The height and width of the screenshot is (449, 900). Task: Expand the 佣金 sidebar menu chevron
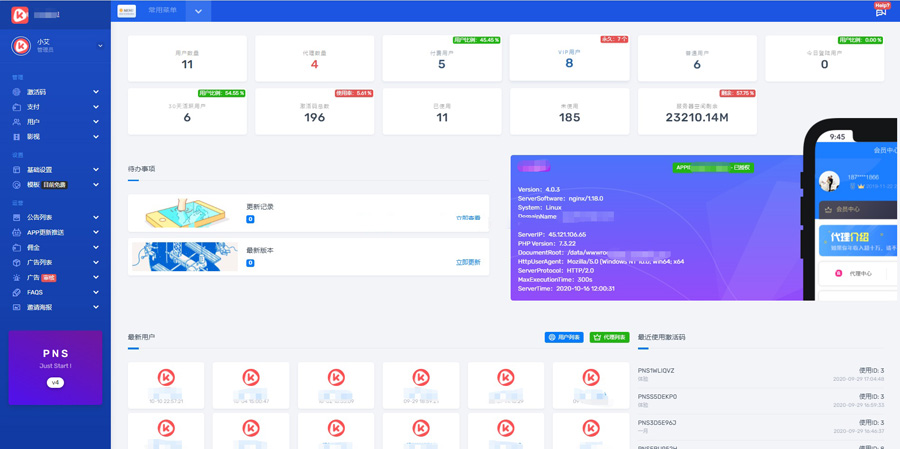(x=96, y=247)
